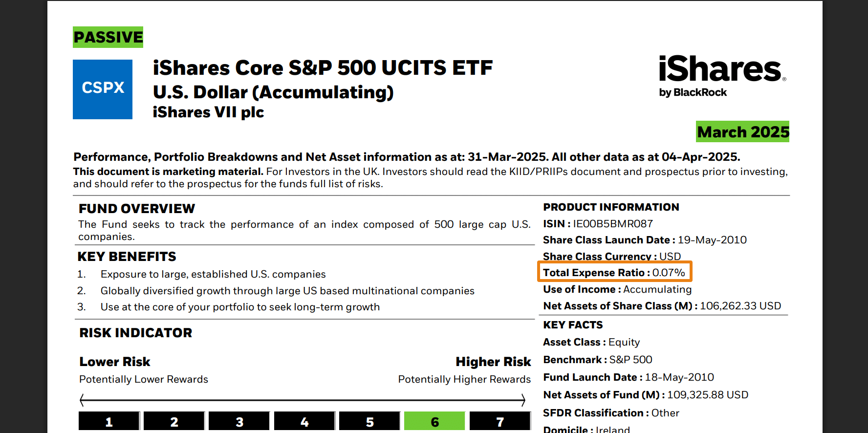
Task: Select the green PASSIVE label badge
Action: pyautogui.click(x=108, y=37)
